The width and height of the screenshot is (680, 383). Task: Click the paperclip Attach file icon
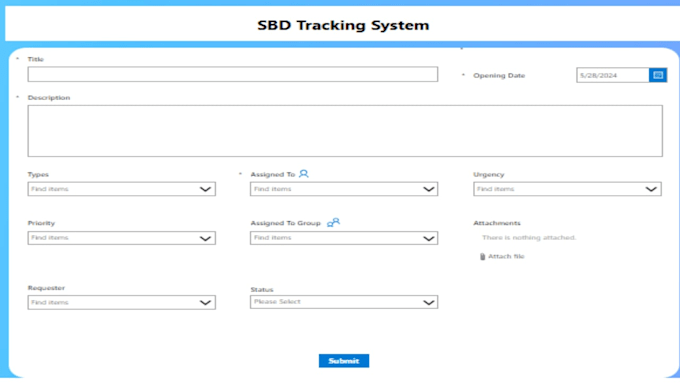(x=482, y=257)
